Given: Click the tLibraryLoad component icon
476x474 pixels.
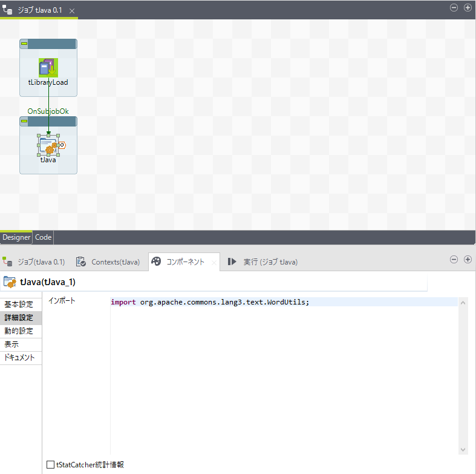Looking at the screenshot, I should [x=48, y=67].
